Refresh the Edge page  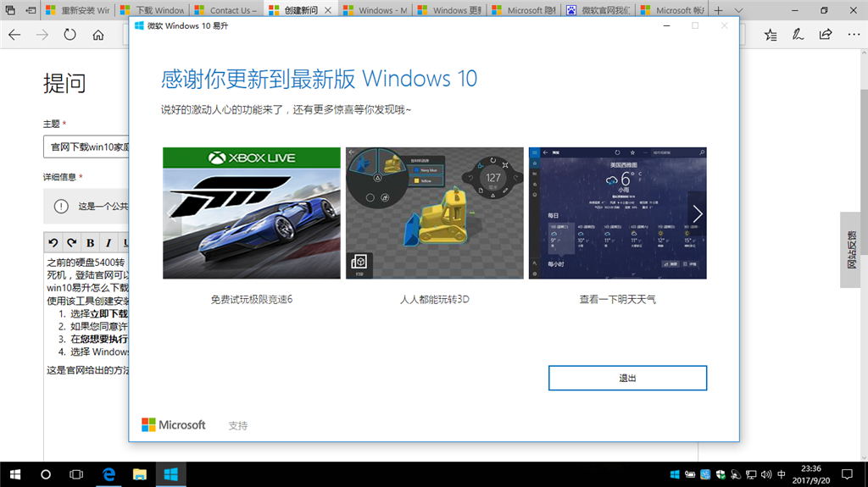coord(70,35)
